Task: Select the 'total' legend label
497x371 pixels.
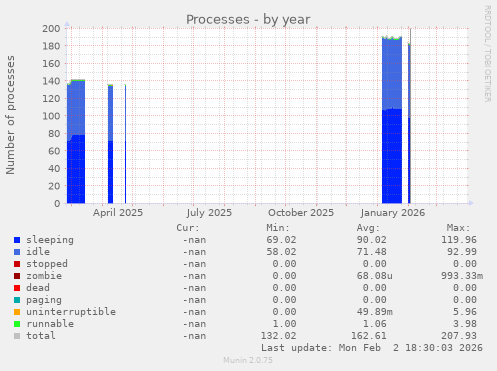Action: (x=41, y=336)
